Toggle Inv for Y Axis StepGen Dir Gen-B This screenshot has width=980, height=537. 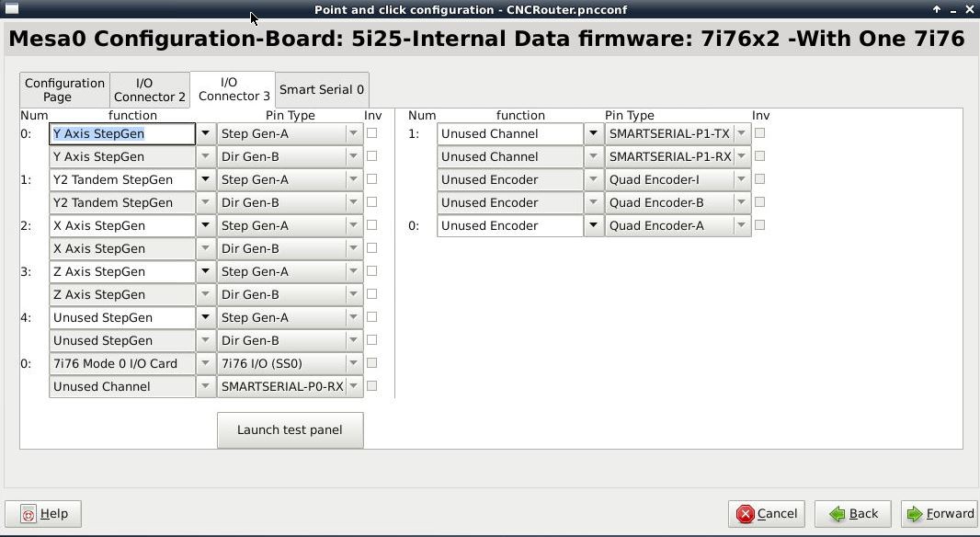[372, 156]
